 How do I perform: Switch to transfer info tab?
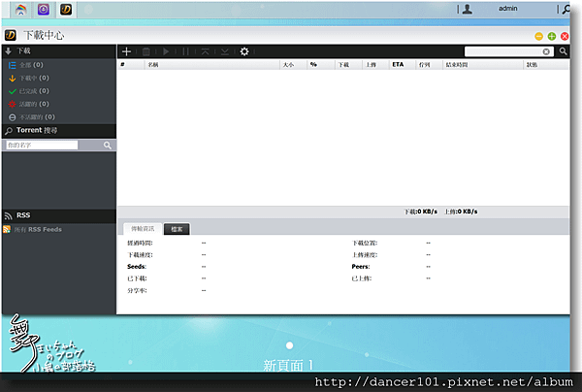click(x=143, y=229)
